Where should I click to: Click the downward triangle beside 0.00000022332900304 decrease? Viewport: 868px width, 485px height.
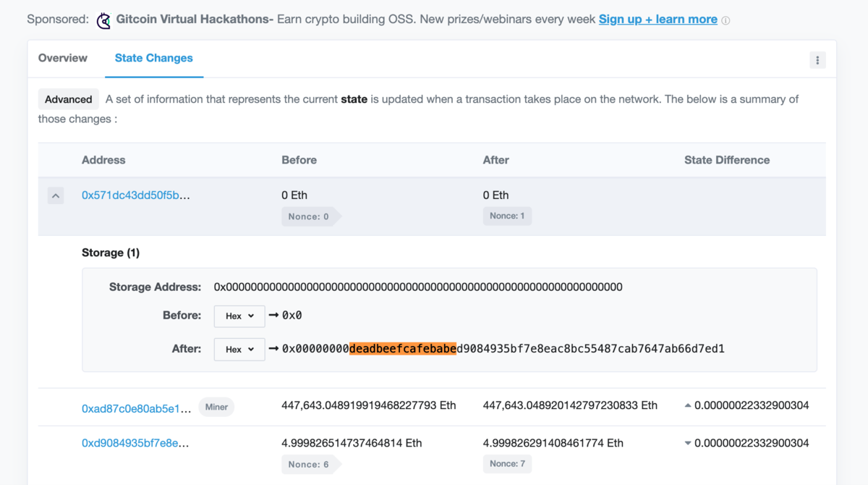(687, 442)
